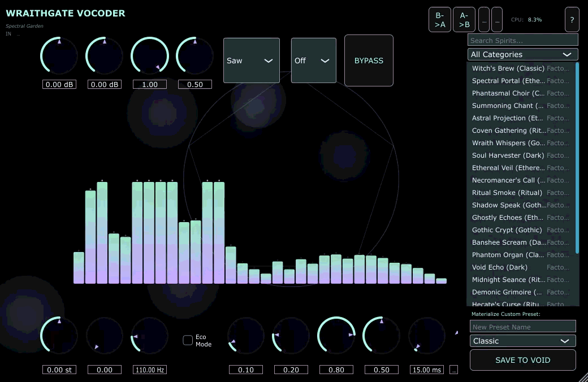
Task: Click the New Preset Name field
Action: pos(523,327)
